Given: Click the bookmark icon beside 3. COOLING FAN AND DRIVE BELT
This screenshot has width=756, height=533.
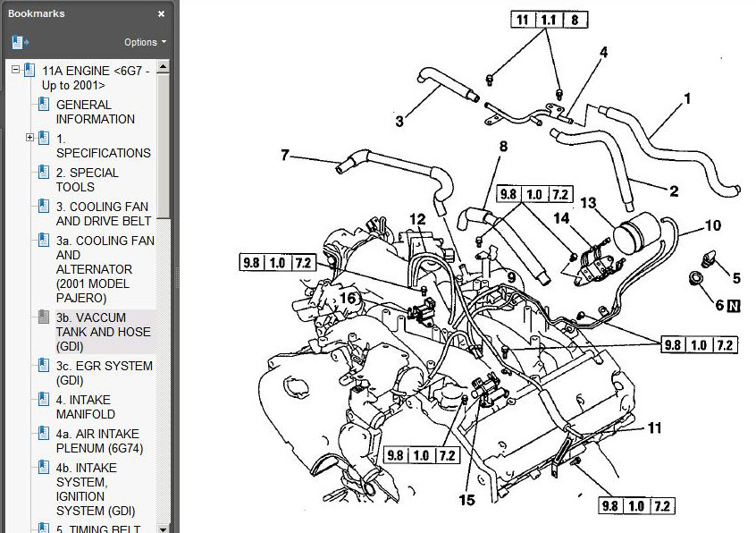Looking at the screenshot, I should click(43, 207).
